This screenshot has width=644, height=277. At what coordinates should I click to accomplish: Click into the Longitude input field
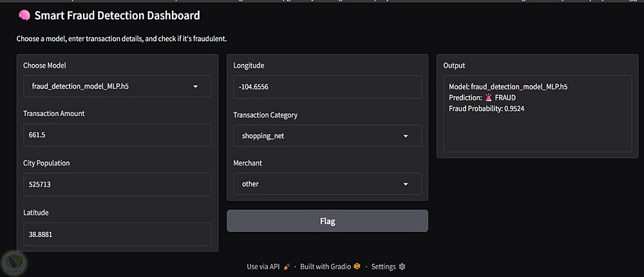coord(327,87)
